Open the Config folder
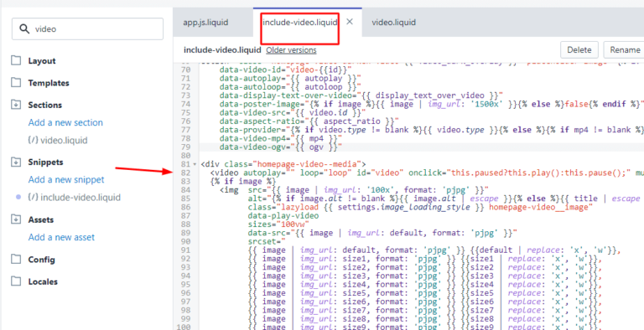The width and height of the screenshot is (644, 330). [x=41, y=260]
